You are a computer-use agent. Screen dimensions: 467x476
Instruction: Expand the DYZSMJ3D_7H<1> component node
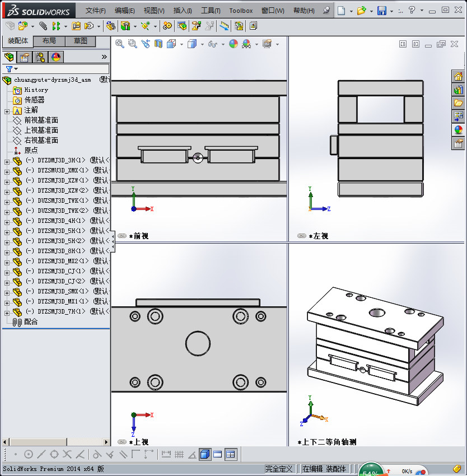[x=7, y=313]
